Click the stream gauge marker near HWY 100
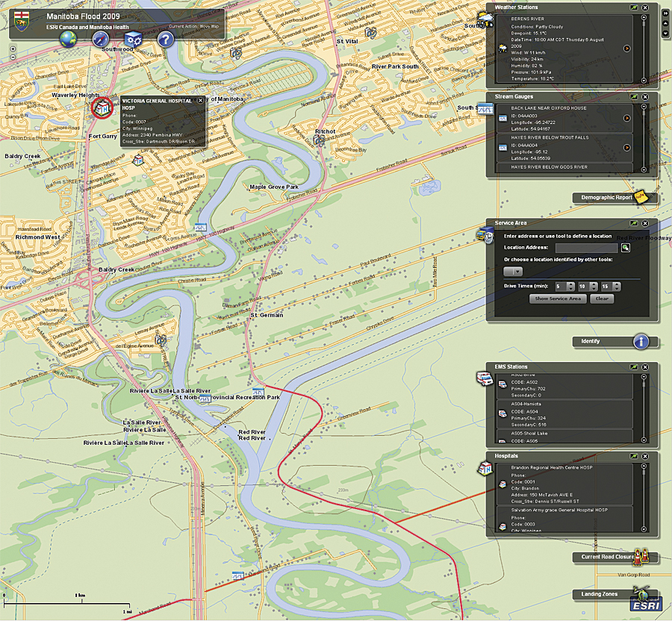672x621 pixels. coord(201,227)
